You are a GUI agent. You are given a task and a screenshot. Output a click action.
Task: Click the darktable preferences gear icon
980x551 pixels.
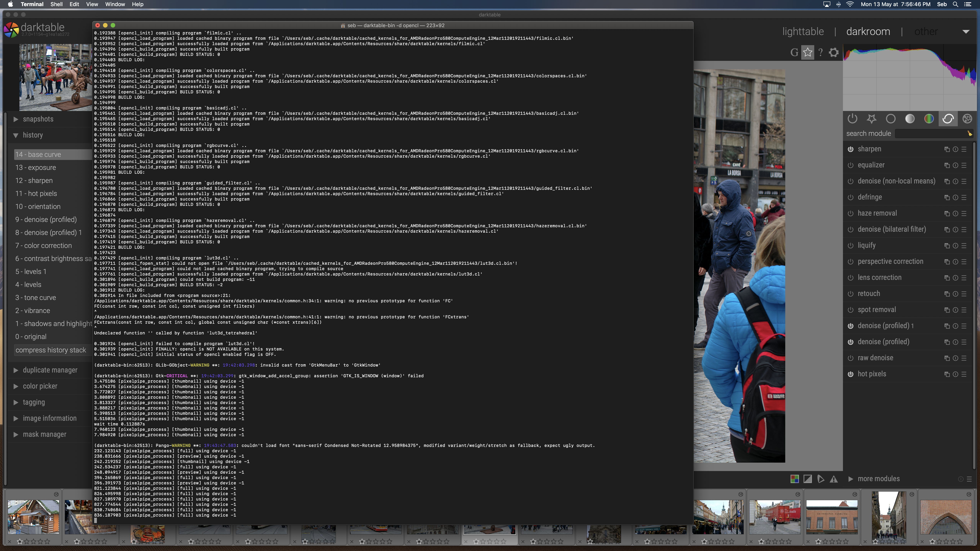pyautogui.click(x=833, y=52)
